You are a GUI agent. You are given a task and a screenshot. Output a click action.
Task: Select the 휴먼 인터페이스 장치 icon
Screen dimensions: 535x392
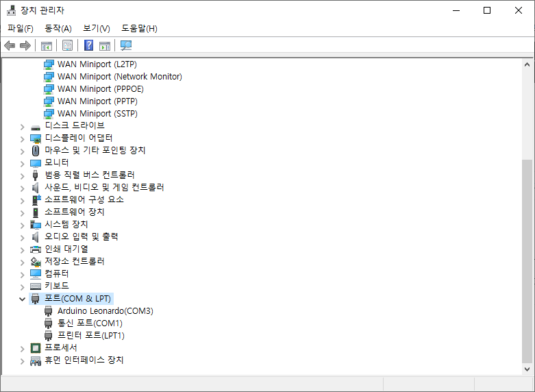pos(36,360)
